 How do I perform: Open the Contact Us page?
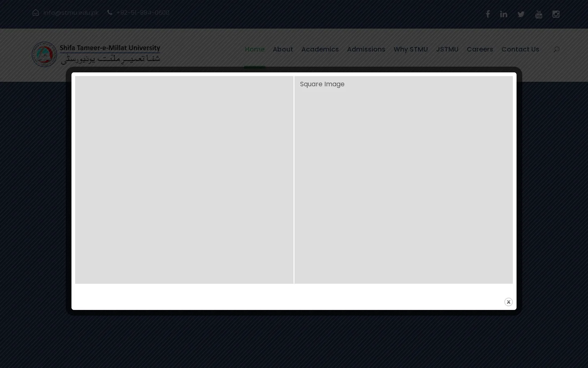click(520, 49)
